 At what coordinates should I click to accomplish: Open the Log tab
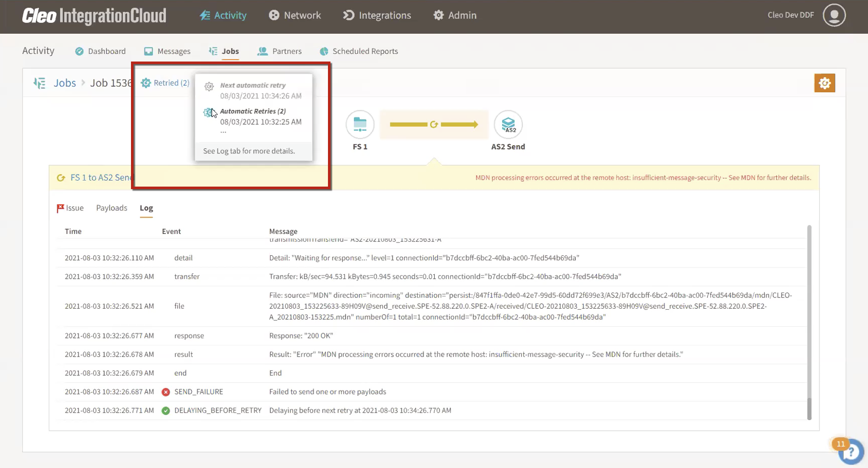(x=146, y=208)
